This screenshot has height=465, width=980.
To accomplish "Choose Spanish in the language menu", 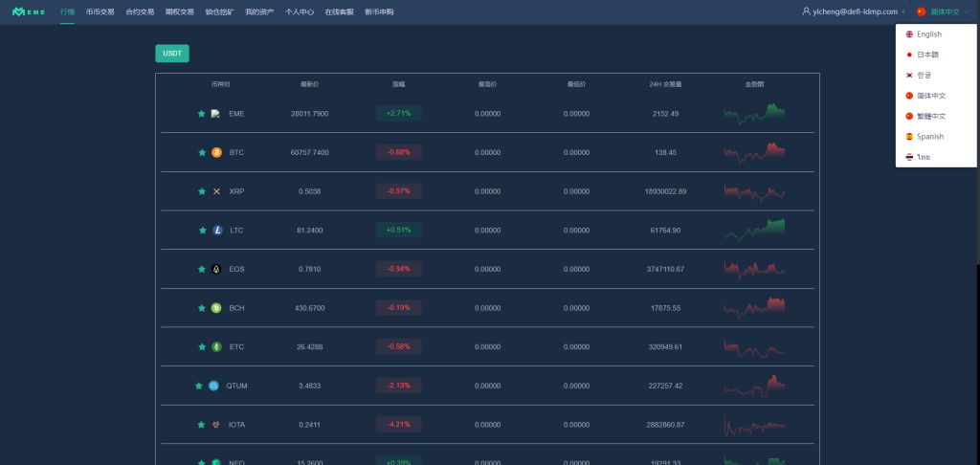I will coord(929,137).
